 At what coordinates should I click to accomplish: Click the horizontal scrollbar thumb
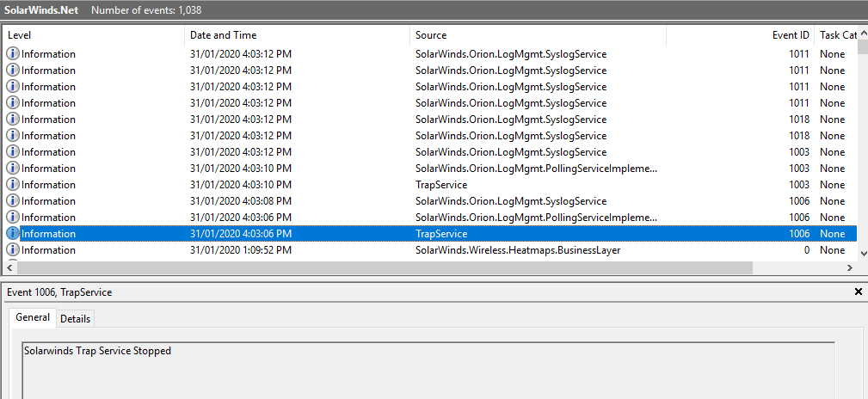coord(384,267)
